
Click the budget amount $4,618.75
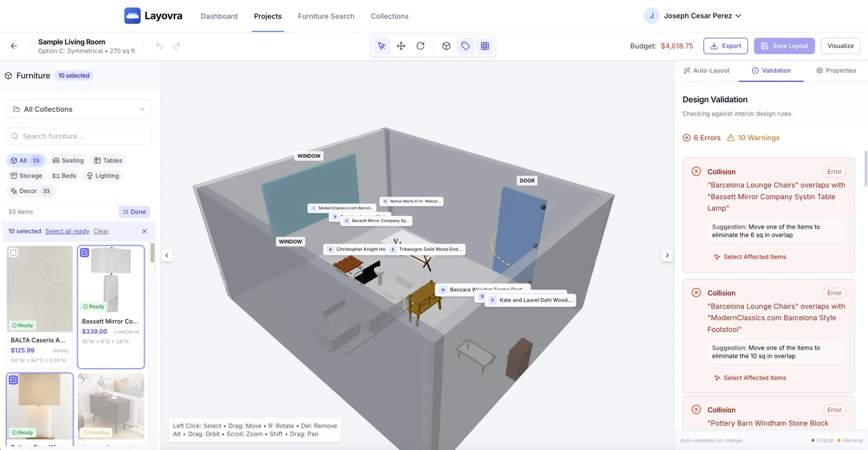click(677, 46)
